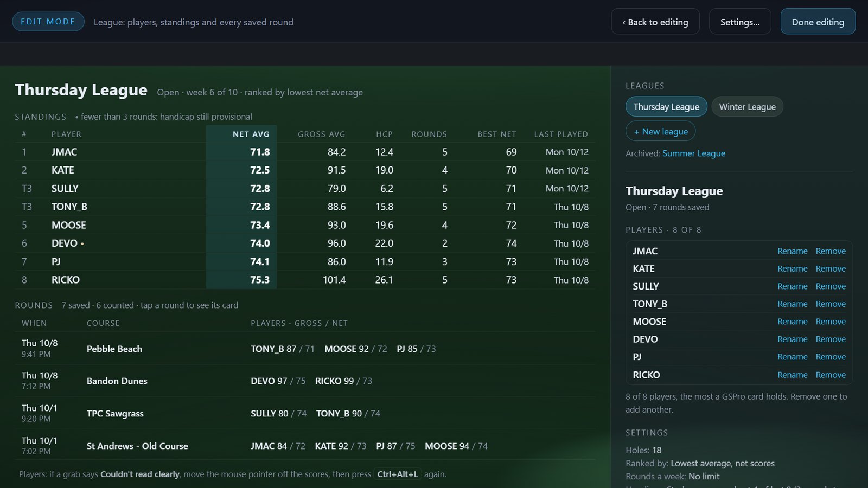Rename player MOOSE

[792, 322]
